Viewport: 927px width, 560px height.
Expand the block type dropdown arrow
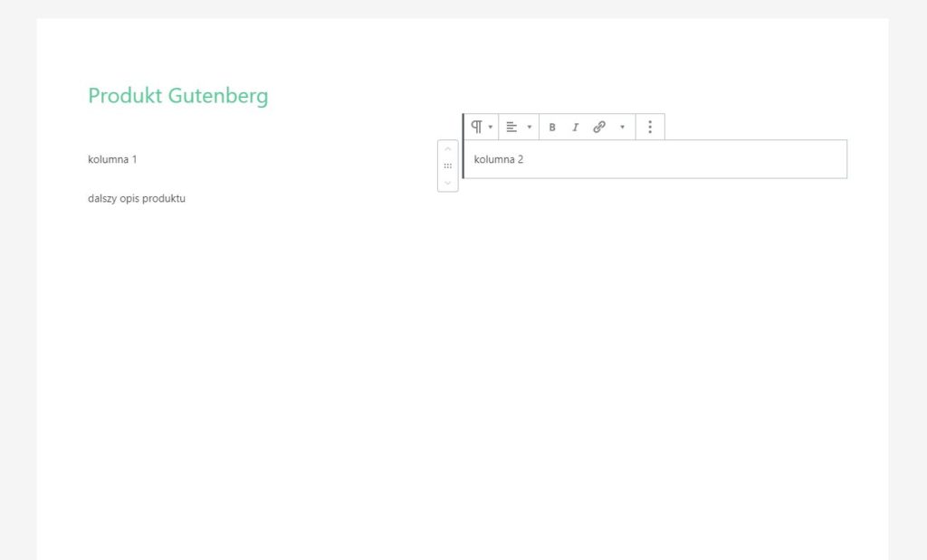(x=490, y=127)
